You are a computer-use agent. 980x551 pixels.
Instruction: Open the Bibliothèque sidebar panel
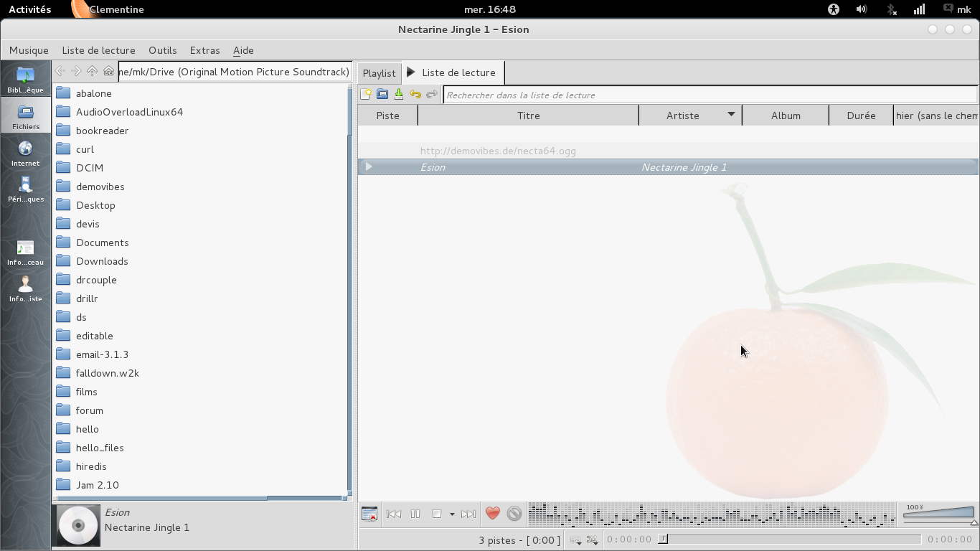point(26,79)
